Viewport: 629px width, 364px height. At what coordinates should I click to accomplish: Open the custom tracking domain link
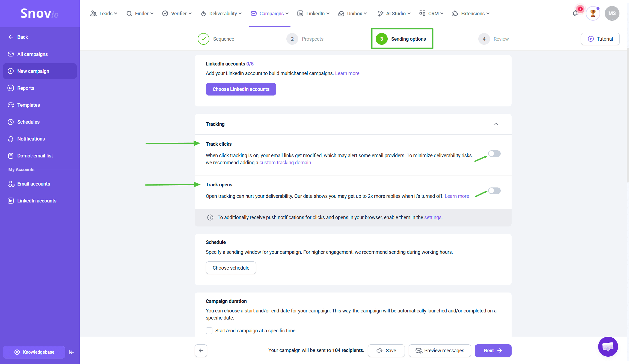285,163
